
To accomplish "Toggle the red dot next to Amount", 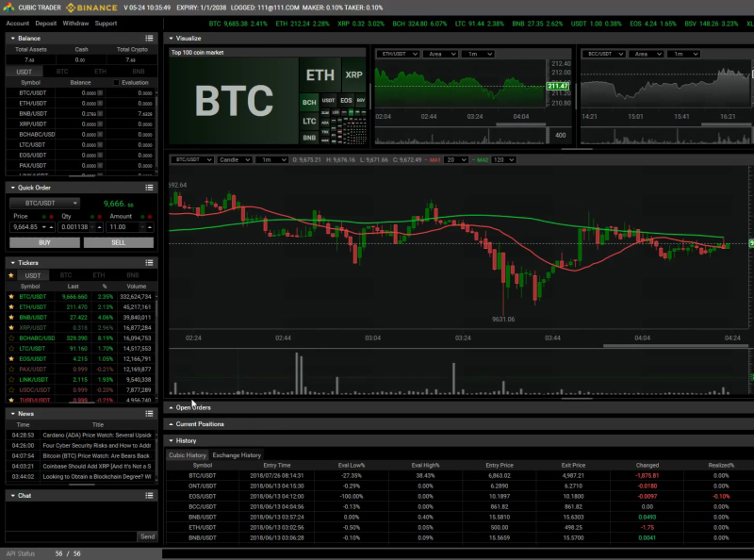I will click(149, 217).
